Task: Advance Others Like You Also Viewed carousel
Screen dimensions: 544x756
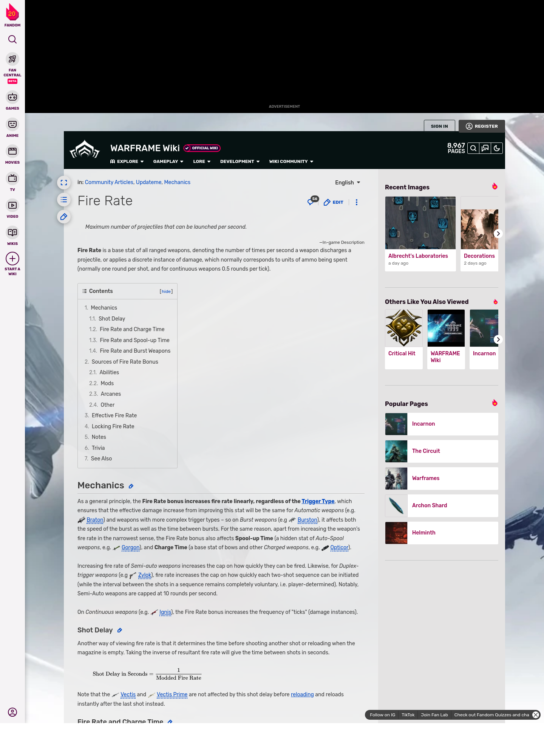Action: pos(498,339)
